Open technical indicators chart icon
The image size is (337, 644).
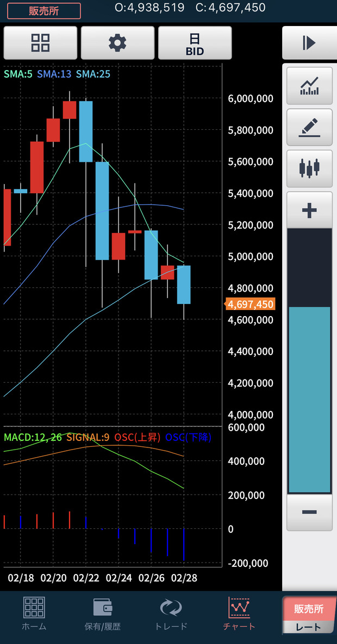(x=309, y=86)
